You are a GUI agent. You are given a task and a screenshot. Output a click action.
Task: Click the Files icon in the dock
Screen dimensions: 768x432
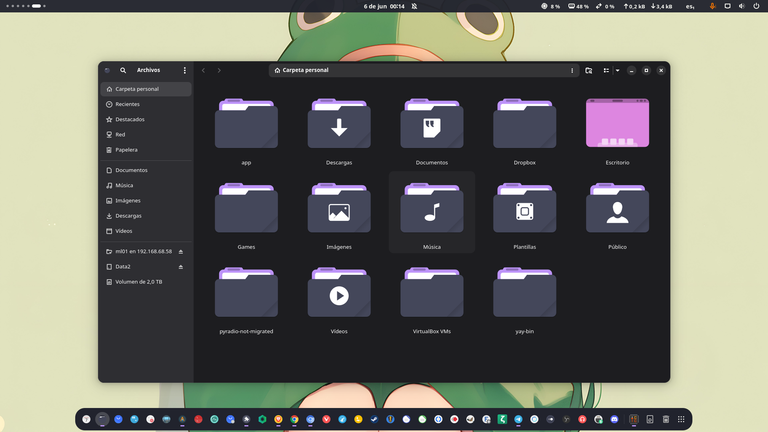click(102, 419)
